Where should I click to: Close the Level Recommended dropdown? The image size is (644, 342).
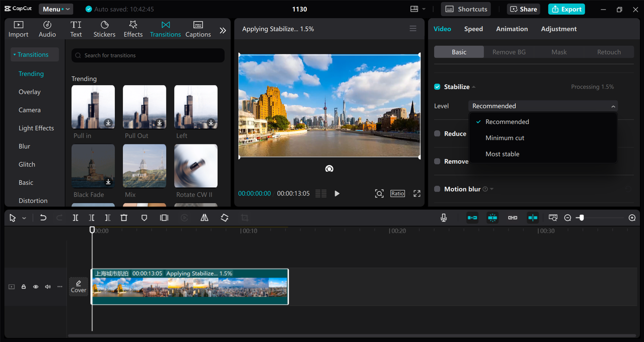click(x=543, y=106)
